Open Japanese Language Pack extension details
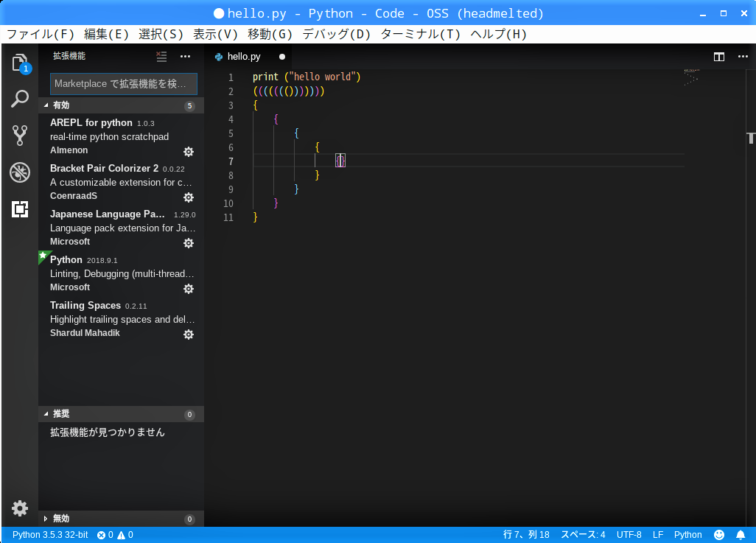The width and height of the screenshot is (756, 543). tap(121, 228)
